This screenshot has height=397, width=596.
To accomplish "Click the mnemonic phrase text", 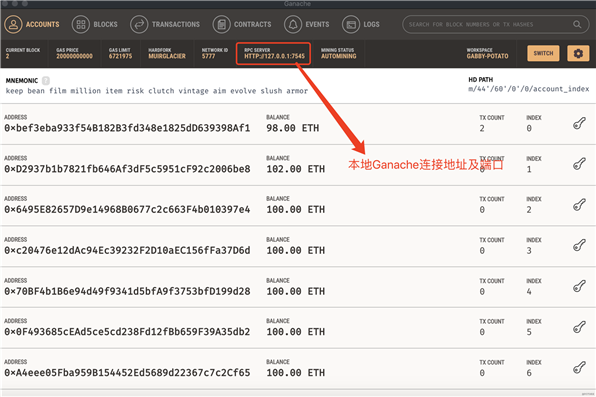I will 157,91.
